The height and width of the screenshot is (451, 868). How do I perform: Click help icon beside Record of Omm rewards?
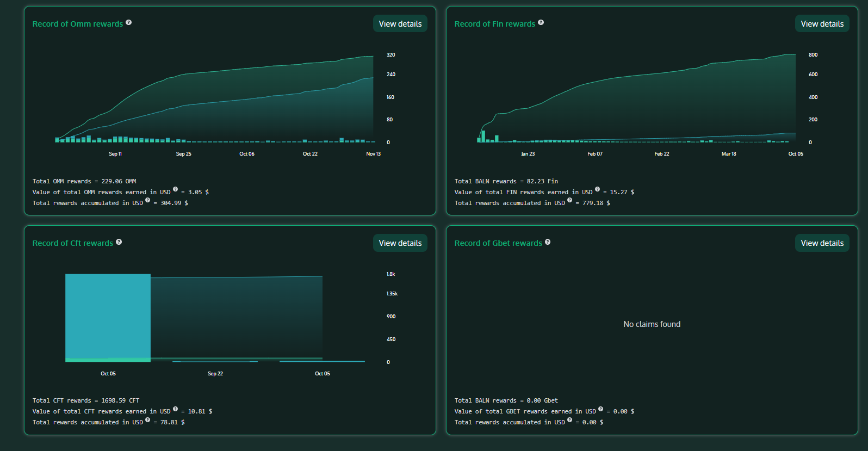[129, 22]
